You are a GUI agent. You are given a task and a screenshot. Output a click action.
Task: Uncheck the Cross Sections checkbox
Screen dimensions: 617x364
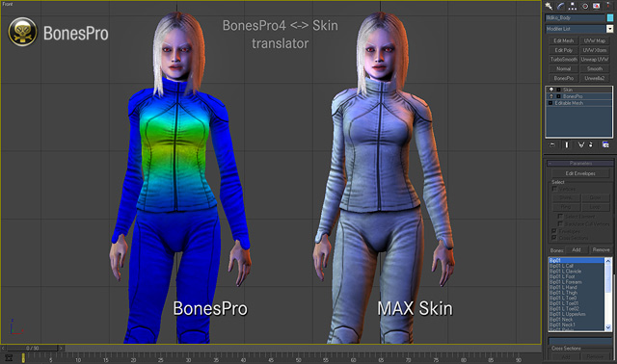tap(554, 238)
